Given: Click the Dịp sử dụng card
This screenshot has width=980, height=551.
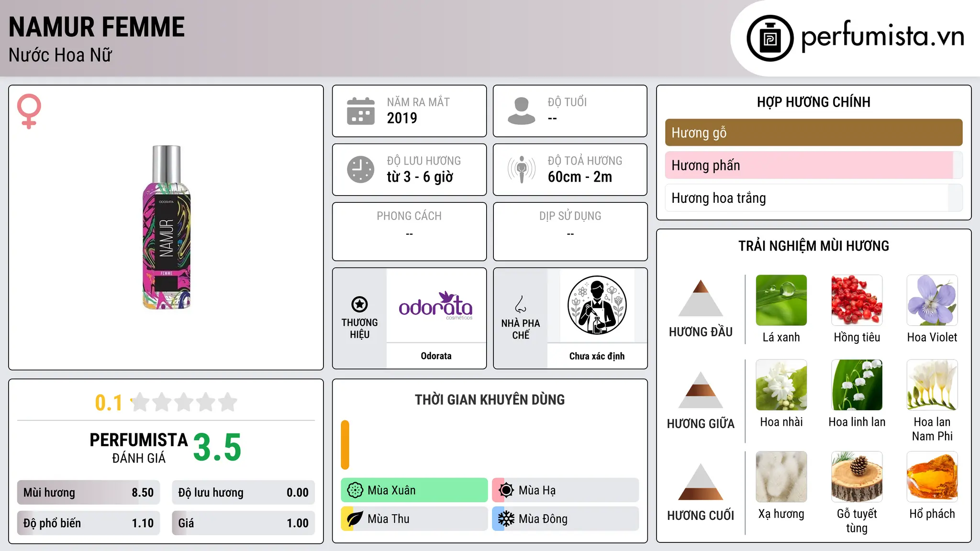Looking at the screenshot, I should pos(570,231).
